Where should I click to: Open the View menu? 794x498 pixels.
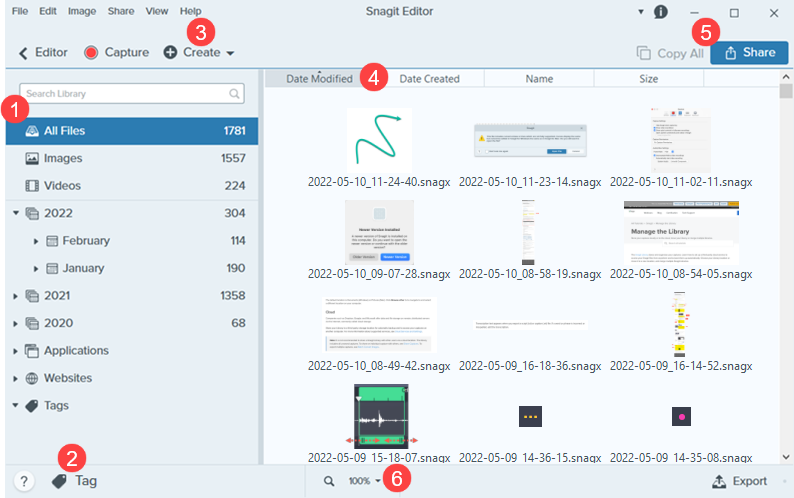point(156,11)
